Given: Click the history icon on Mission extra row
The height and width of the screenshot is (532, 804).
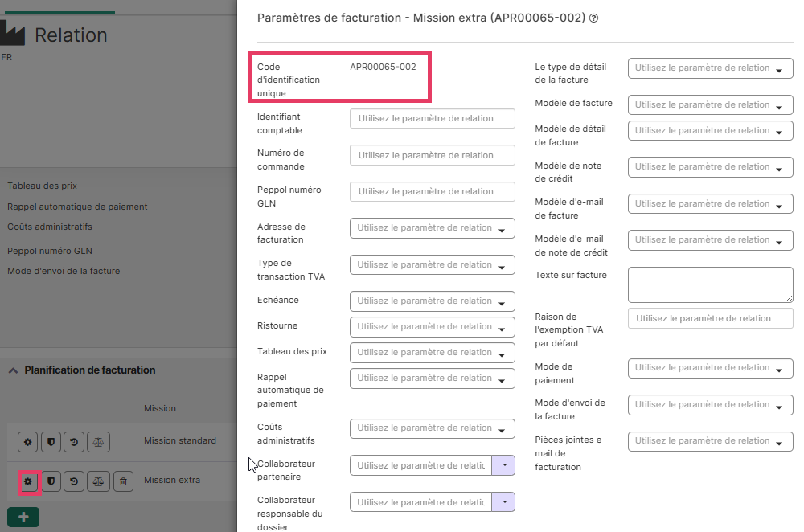Looking at the screenshot, I should point(74,481).
